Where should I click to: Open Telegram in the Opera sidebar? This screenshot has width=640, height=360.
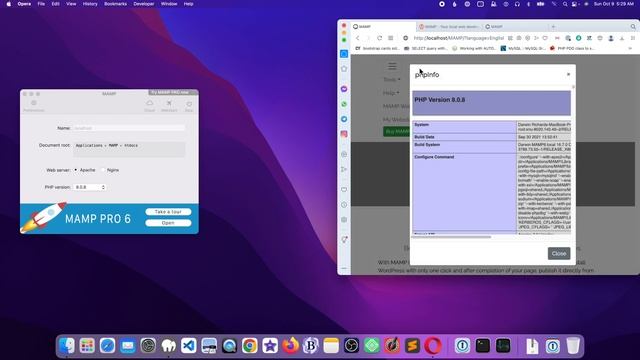click(344, 119)
